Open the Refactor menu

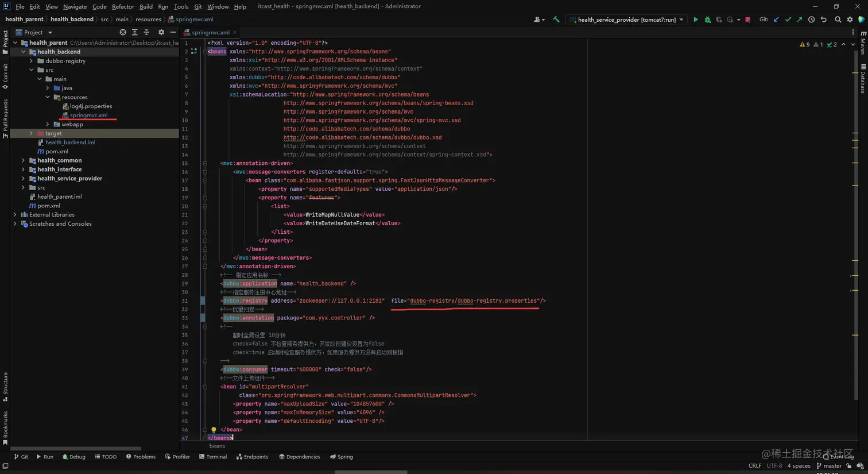pos(123,6)
